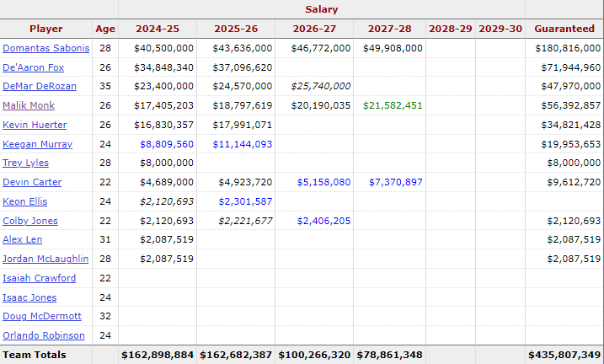Select the 2024-25 column header

coord(158,29)
